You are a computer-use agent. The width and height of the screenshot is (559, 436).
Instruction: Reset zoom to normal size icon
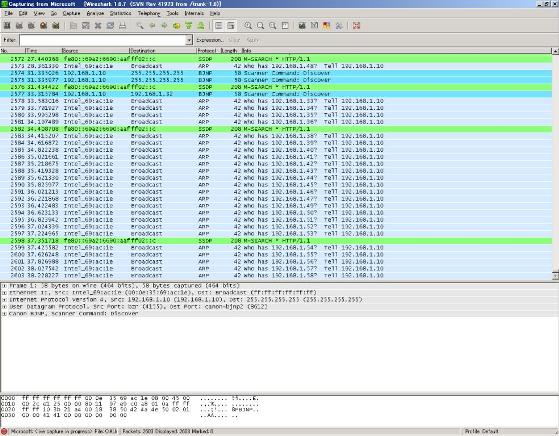tap(273, 26)
